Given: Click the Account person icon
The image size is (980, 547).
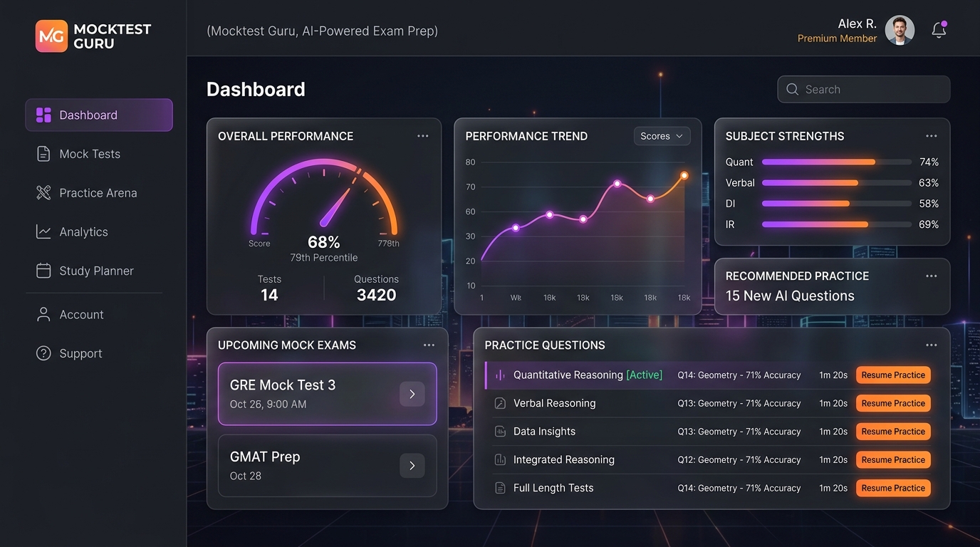Looking at the screenshot, I should [x=43, y=315].
